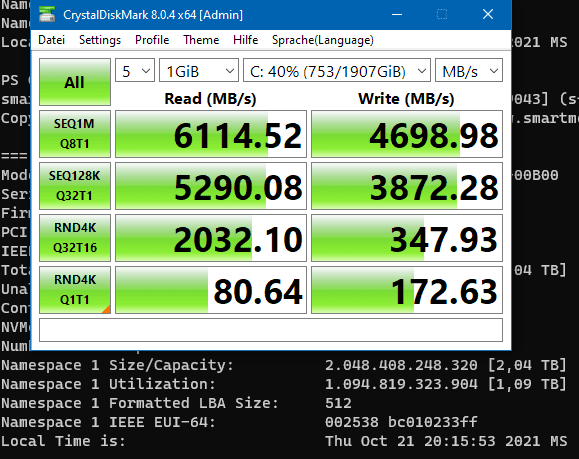Open the Profile menu
This screenshot has height=459, width=579.
[152, 40]
